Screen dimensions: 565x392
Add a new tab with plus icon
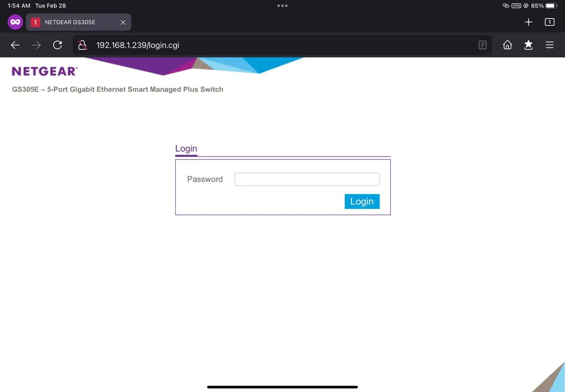click(528, 22)
